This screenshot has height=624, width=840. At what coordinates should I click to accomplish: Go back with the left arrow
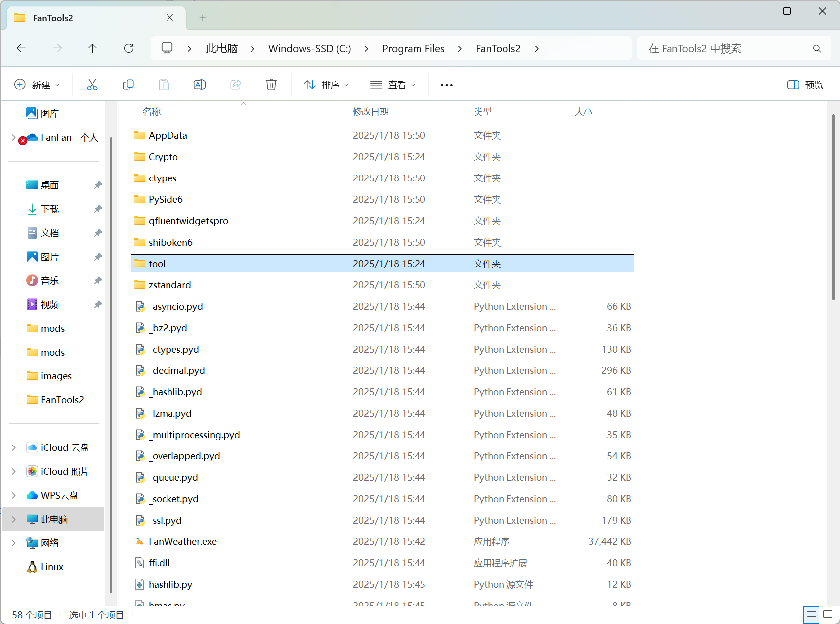click(x=21, y=48)
